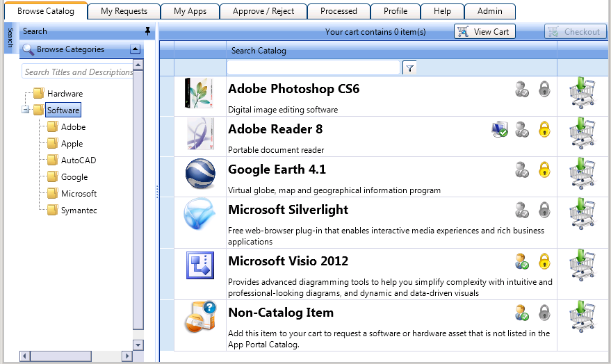Image resolution: width=611 pixels, height=364 pixels.
Task: Switch to the Browse Catalog tab
Action: point(46,11)
